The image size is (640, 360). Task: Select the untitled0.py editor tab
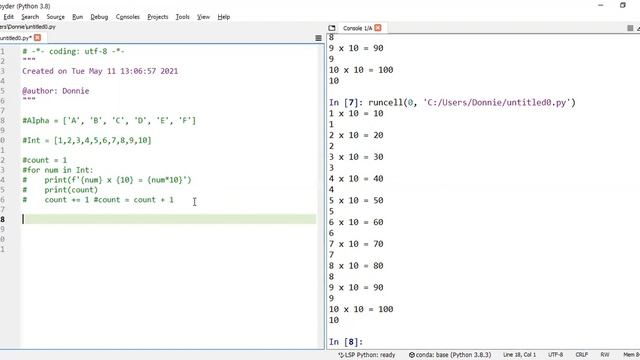point(16,38)
